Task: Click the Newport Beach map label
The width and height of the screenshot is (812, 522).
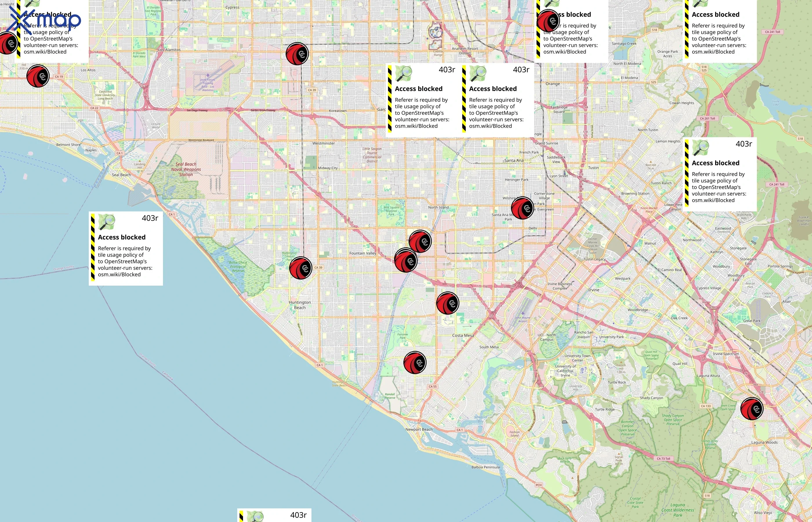Action: 419,429
